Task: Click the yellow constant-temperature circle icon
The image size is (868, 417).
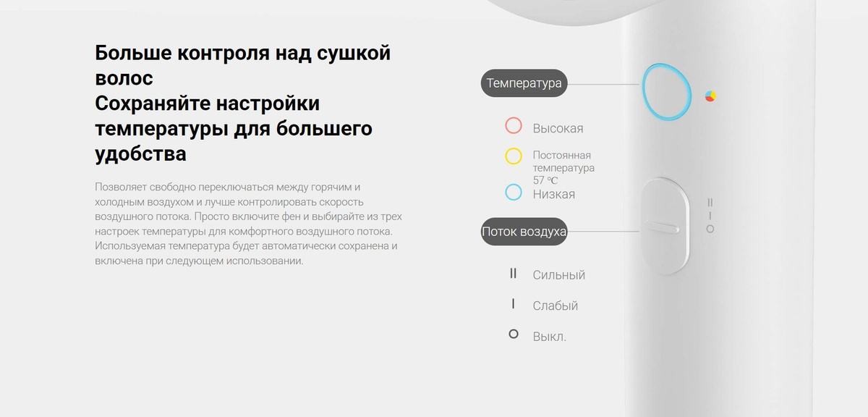Action: pos(514,156)
